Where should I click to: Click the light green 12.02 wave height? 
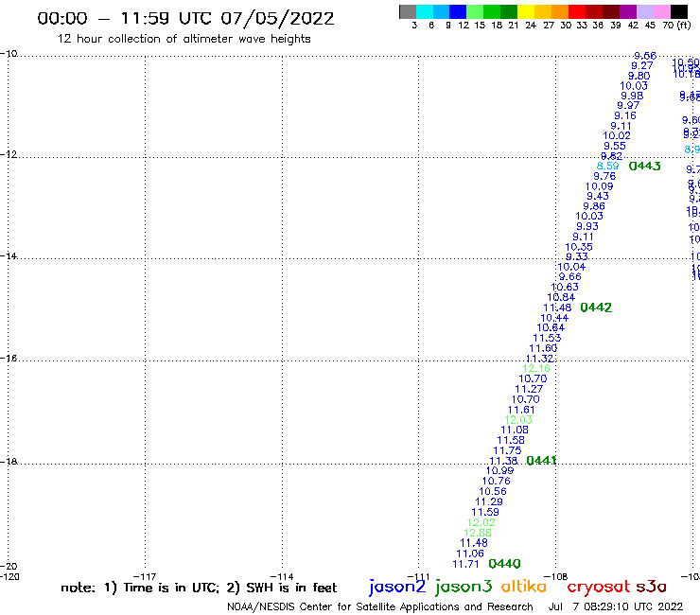coord(481,522)
